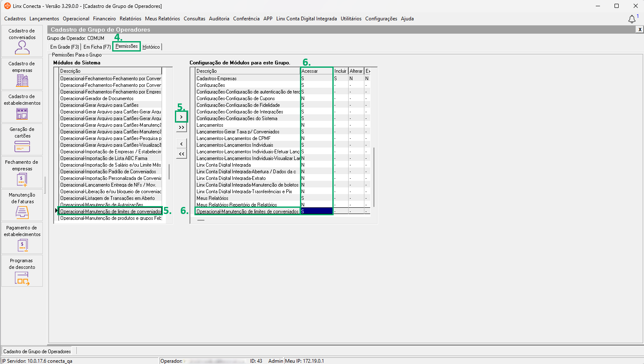Open the Ajuda menu
This screenshot has height=364, width=644.
[407, 19]
